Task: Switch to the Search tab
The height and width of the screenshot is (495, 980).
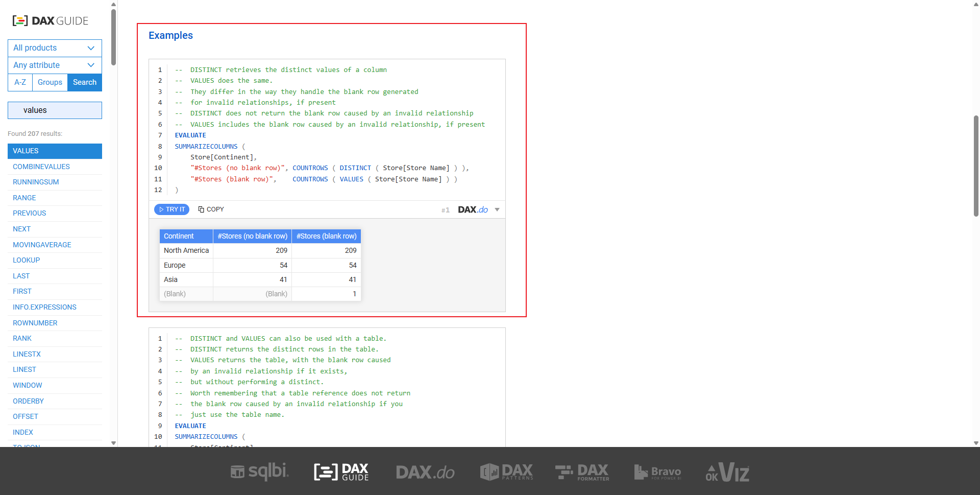Action: (85, 82)
